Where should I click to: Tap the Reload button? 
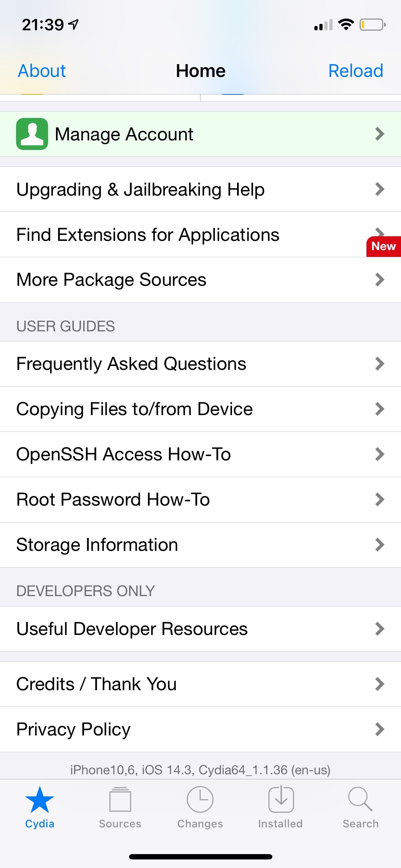(x=356, y=71)
